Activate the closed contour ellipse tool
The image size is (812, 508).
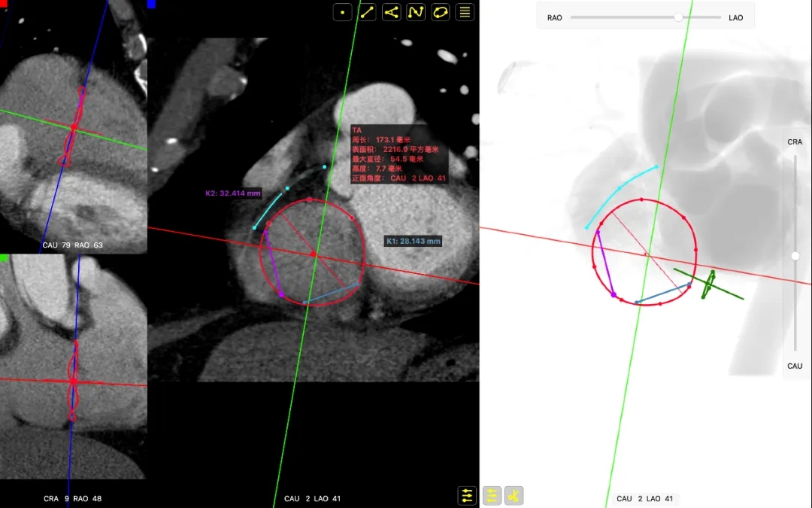tap(441, 12)
